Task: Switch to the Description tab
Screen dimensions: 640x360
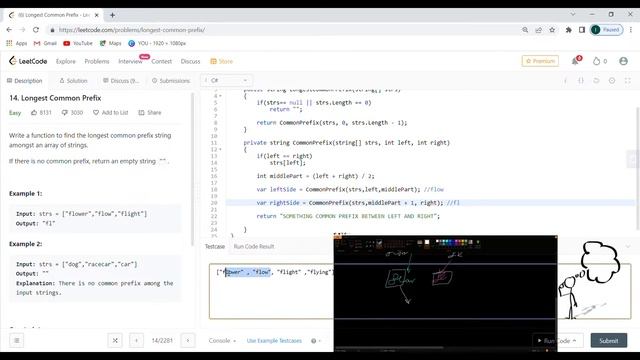Action: click(24, 81)
